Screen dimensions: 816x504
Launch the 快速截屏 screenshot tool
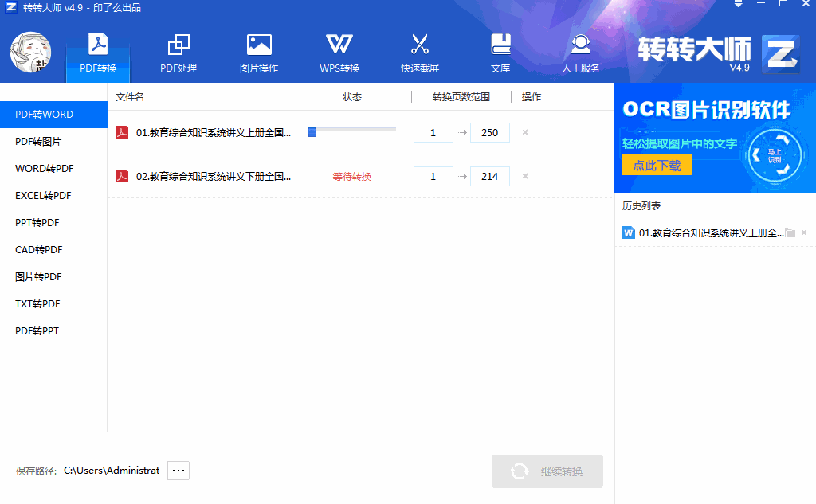coord(419,53)
